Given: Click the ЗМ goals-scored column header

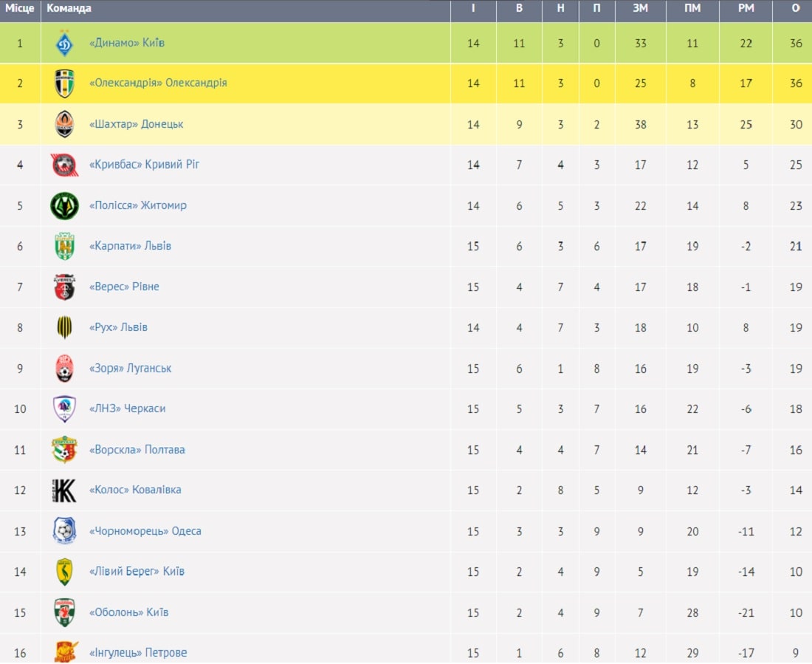Looking at the screenshot, I should (x=641, y=8).
